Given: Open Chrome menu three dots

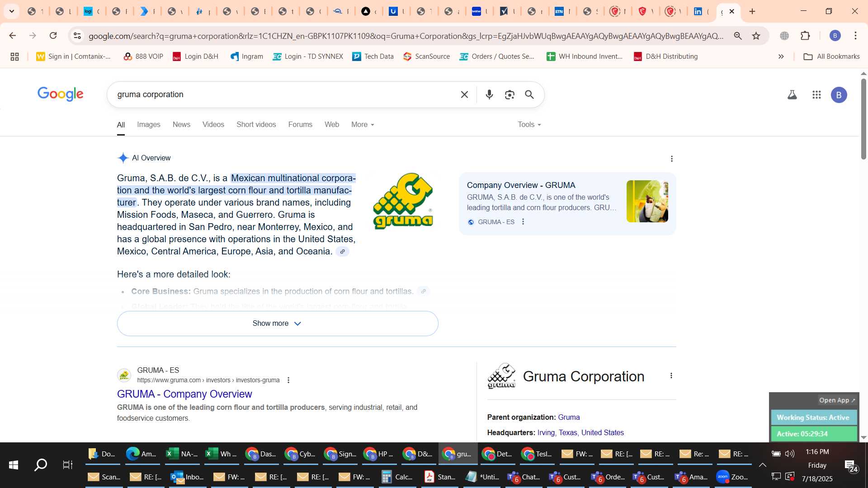Looking at the screenshot, I should [x=855, y=36].
